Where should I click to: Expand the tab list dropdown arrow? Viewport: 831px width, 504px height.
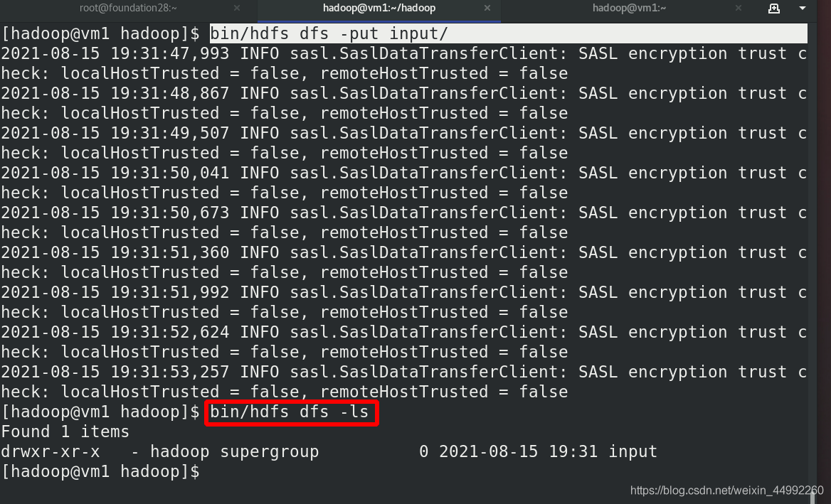[x=803, y=8]
